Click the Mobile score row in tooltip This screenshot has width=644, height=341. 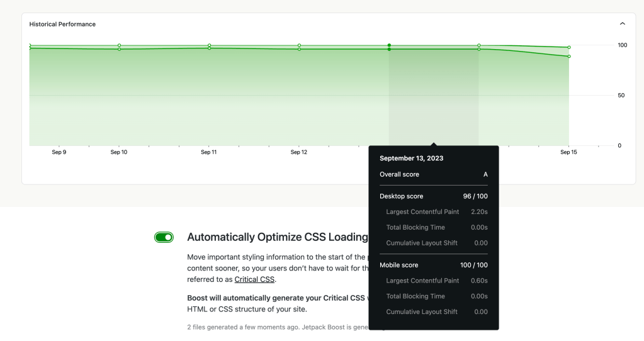433,265
